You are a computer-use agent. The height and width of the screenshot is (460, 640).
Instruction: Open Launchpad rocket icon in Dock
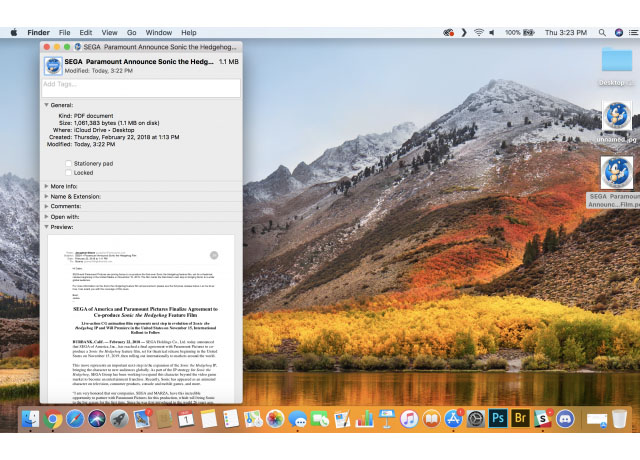coord(119,419)
